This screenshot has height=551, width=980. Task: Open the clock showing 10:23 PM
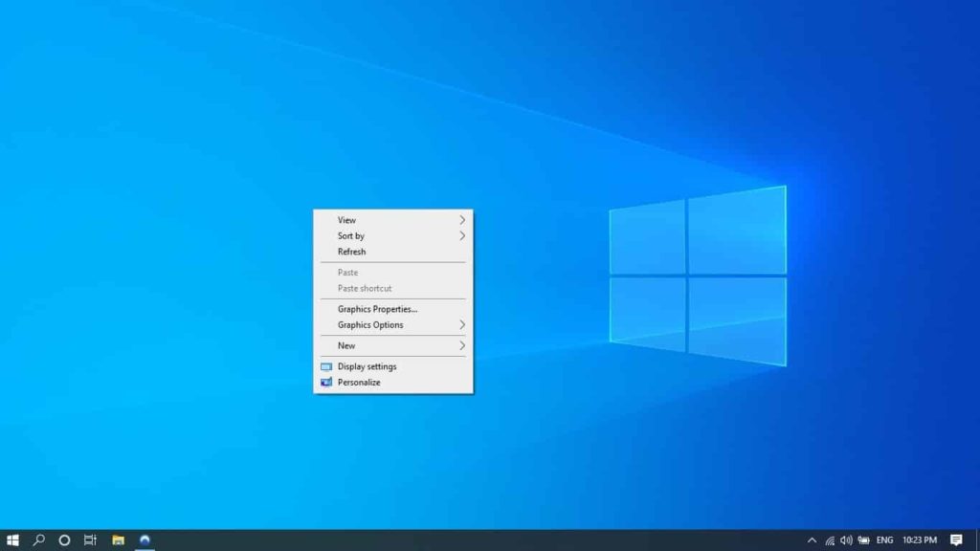tap(920, 540)
